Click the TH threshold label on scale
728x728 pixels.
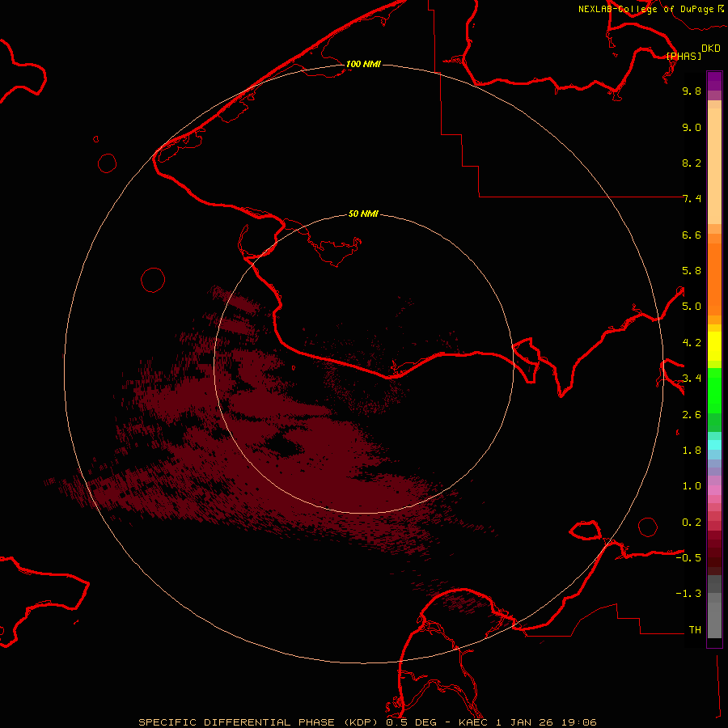click(x=695, y=630)
